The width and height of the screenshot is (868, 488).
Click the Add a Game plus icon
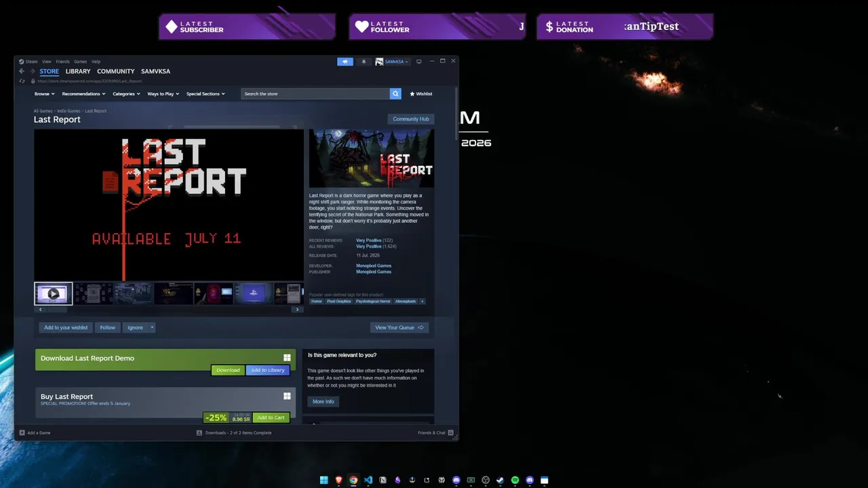coord(22,432)
